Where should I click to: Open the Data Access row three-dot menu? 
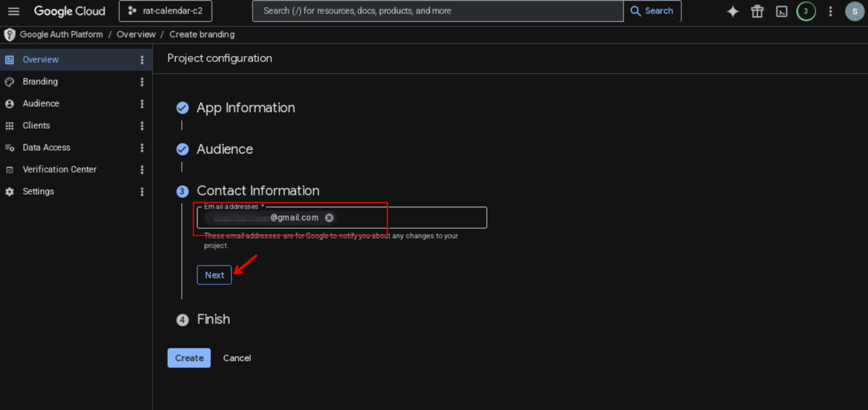click(x=142, y=148)
